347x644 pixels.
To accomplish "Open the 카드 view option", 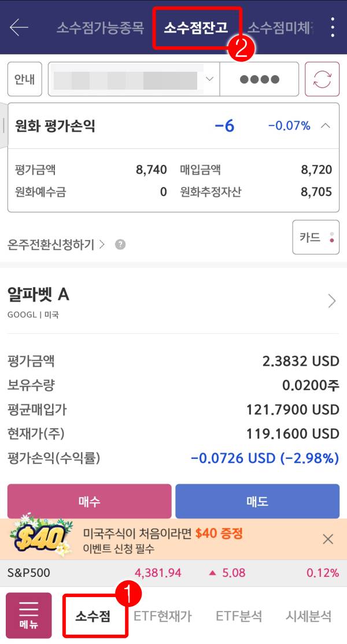I will point(316,237).
